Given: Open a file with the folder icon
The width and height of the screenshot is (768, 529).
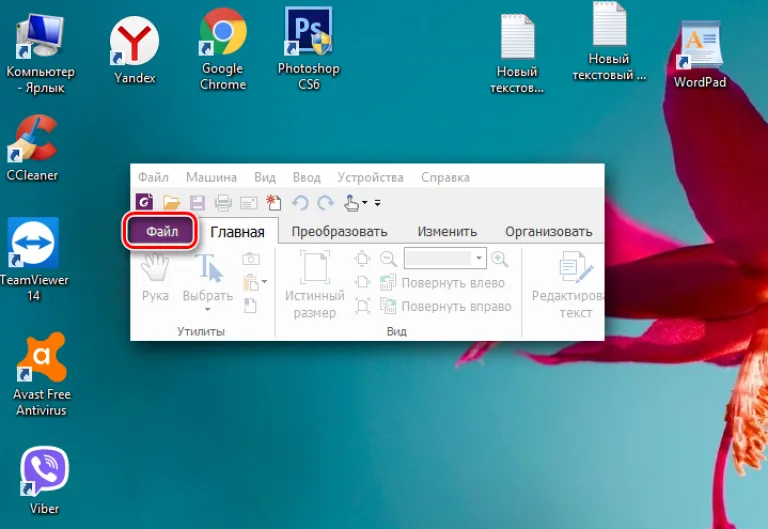Looking at the screenshot, I should (x=171, y=202).
